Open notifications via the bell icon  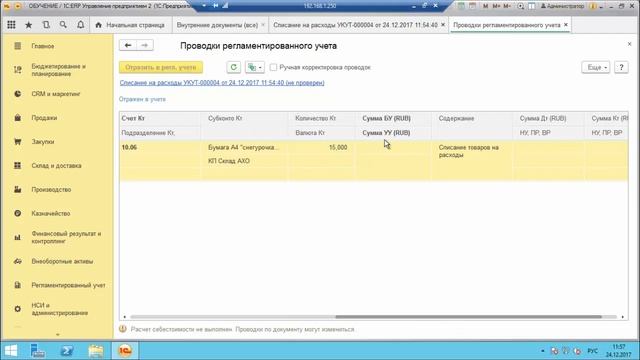coord(81,25)
